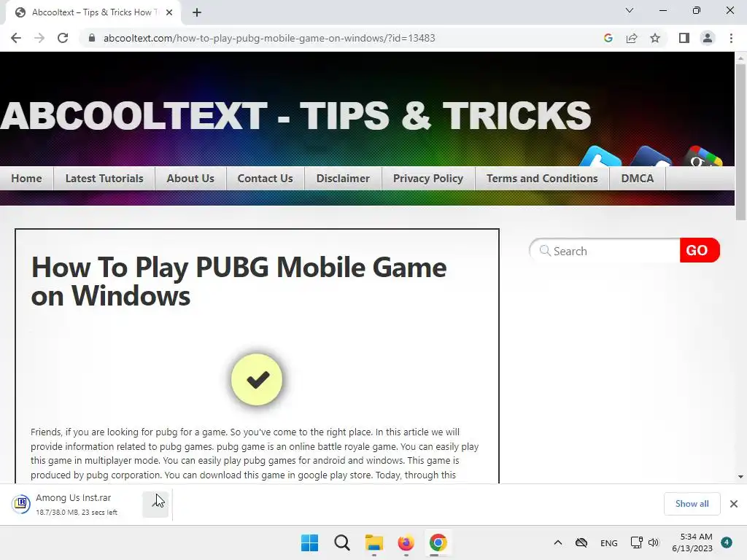The image size is (747, 560).
Task: Open the tab search chevron
Action: 630,10
